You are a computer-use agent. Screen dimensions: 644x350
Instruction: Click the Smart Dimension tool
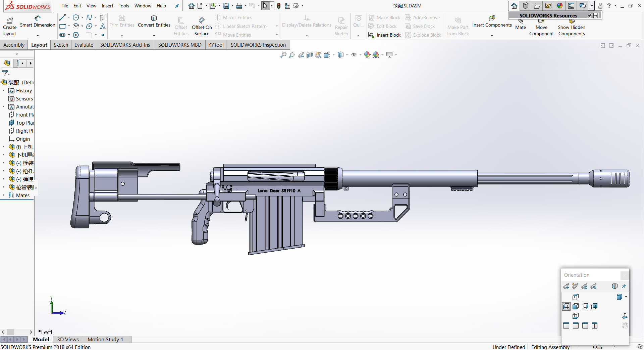[x=38, y=21]
